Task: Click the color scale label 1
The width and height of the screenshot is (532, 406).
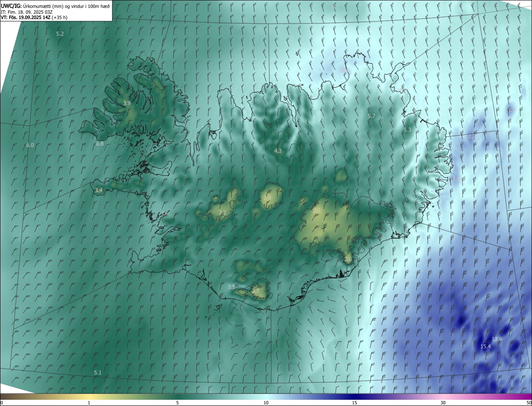Action: (x=89, y=403)
